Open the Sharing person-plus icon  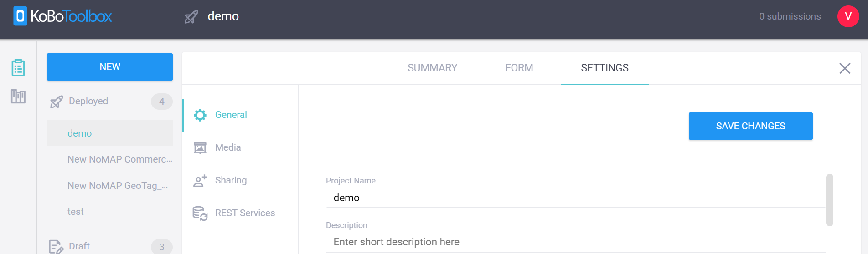pos(200,181)
